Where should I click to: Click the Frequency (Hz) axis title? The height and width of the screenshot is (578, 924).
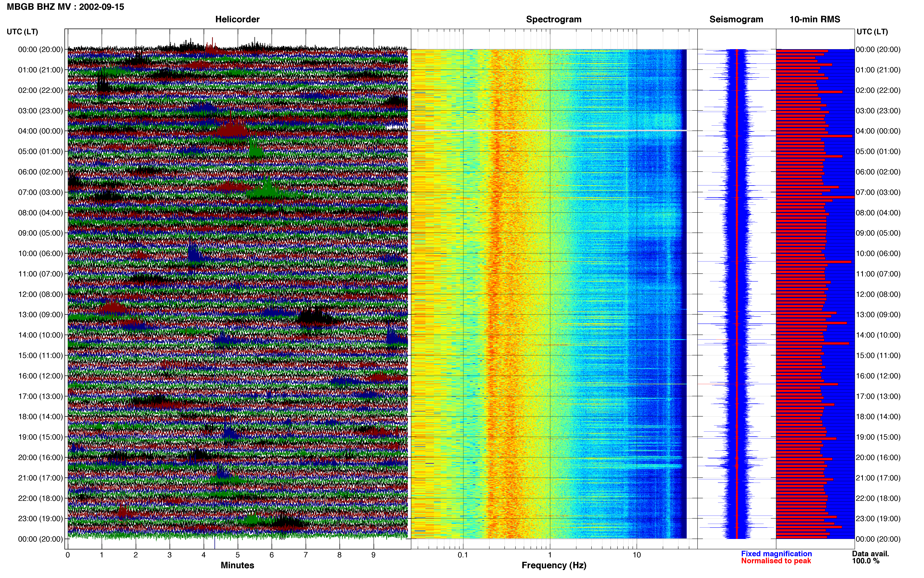pyautogui.click(x=554, y=565)
